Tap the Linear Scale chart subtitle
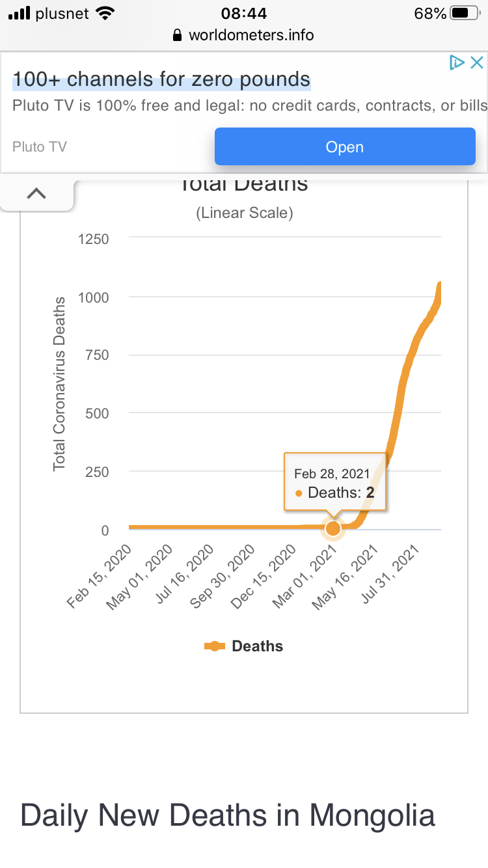 point(244,213)
